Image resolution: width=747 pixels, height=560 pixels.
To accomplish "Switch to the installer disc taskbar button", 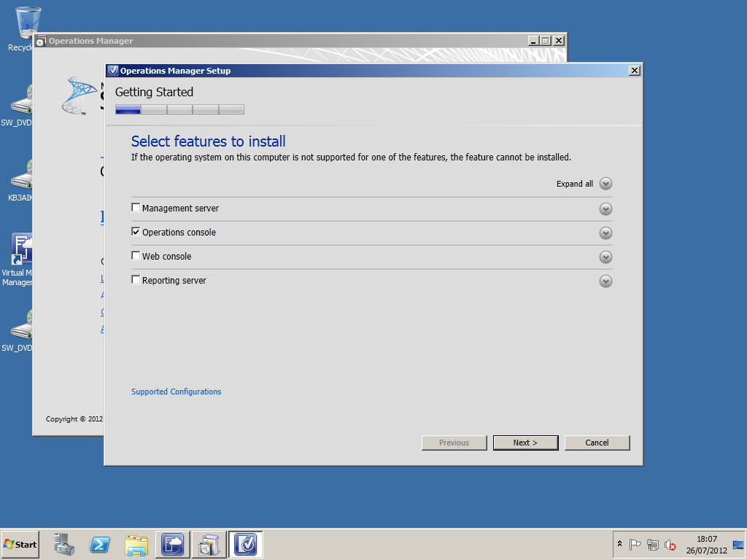I will 209,544.
